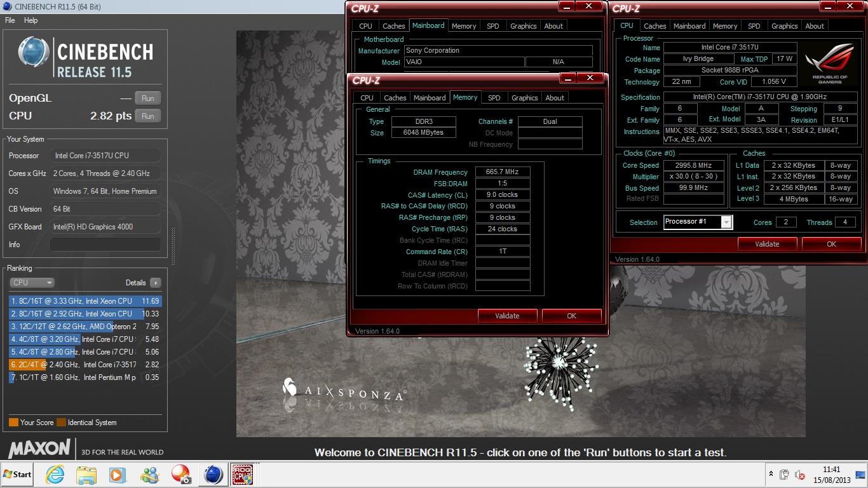Click Validate in CPU-Z processor window

point(767,244)
